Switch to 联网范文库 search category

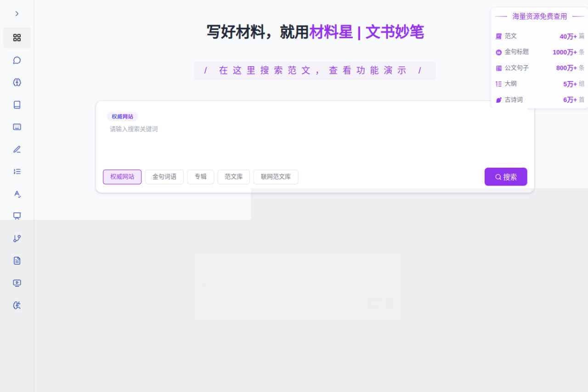tap(276, 177)
